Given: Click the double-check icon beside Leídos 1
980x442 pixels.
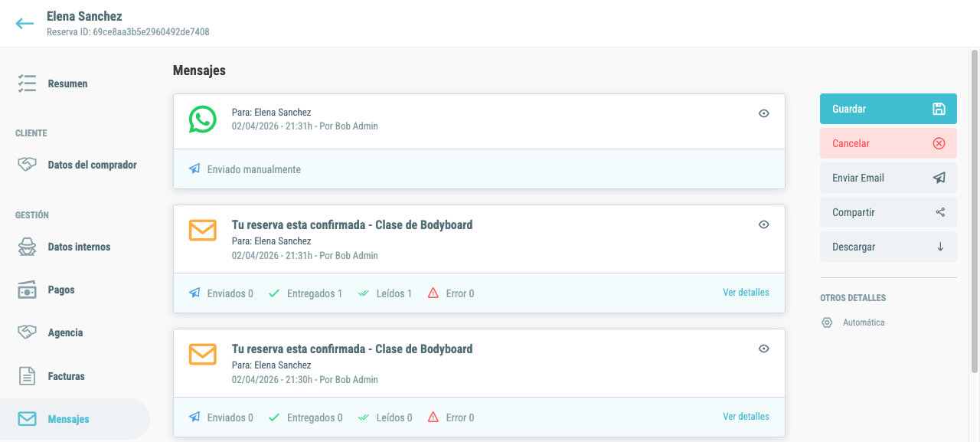Looking at the screenshot, I should point(364,293).
